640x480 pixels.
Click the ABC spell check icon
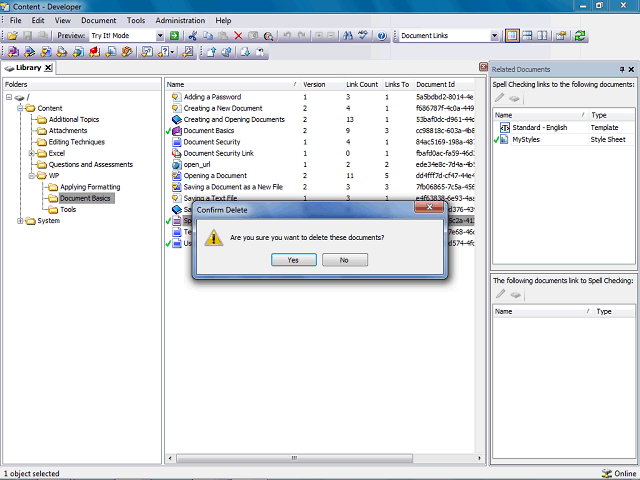[x=363, y=36]
